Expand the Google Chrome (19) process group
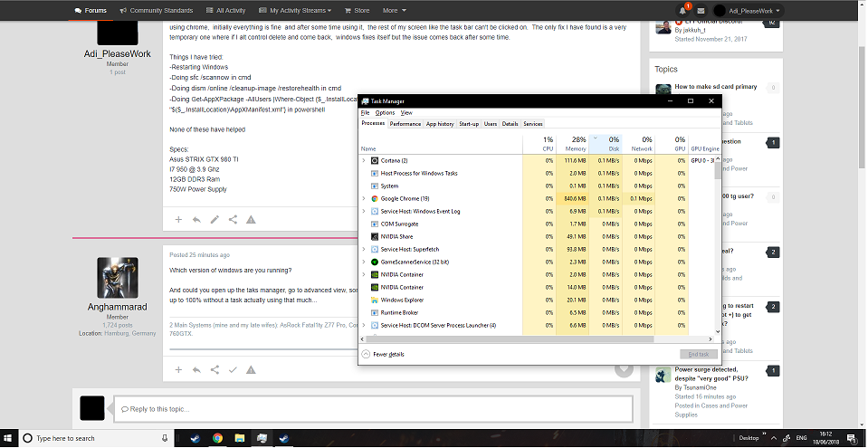The width and height of the screenshot is (868, 448). 364,199
